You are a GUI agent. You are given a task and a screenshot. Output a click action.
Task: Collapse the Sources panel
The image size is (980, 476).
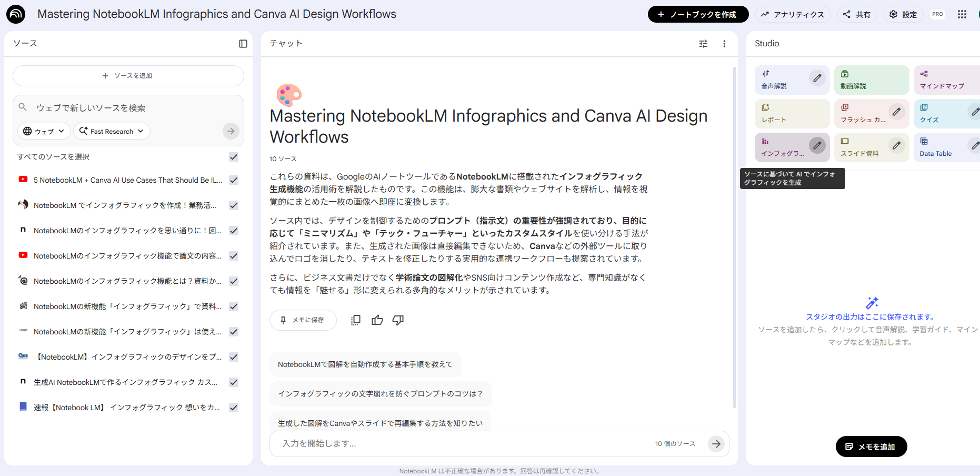click(243, 44)
